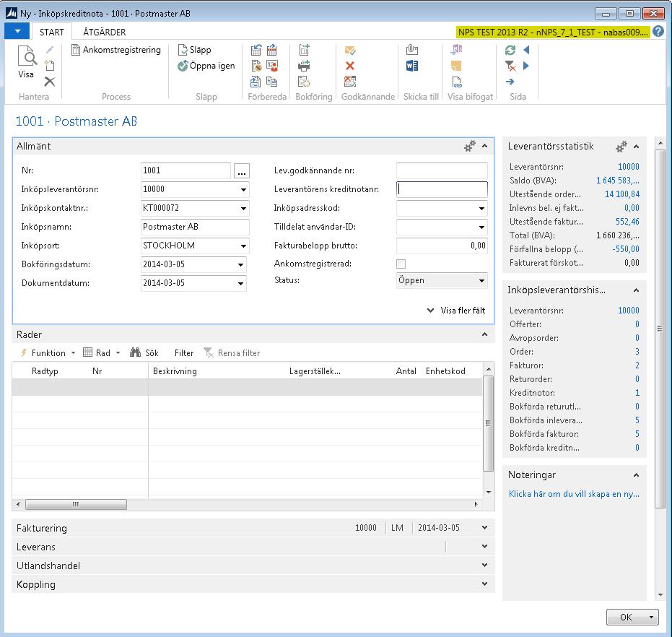Click the note creation link in Noteringar
This screenshot has width=672, height=637.
[x=574, y=494]
